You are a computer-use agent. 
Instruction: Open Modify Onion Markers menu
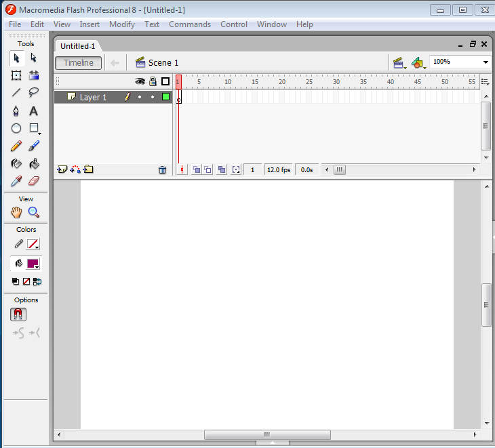tap(236, 169)
